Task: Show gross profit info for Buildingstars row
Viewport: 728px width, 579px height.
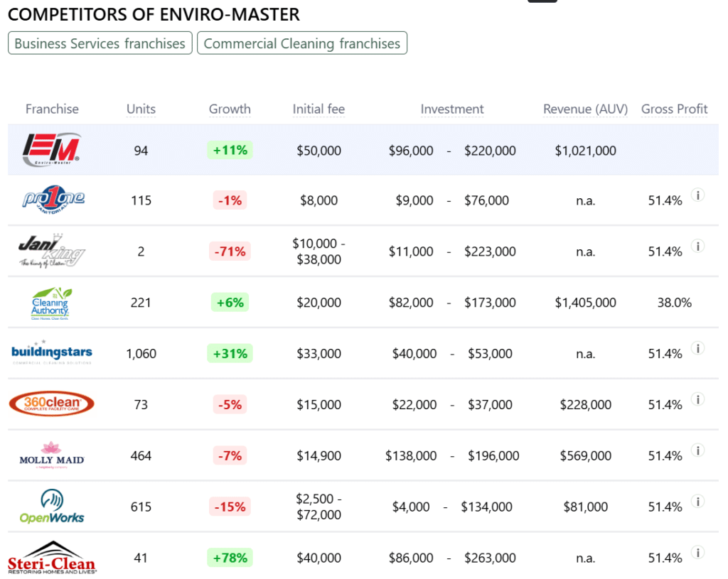Action: tap(698, 348)
